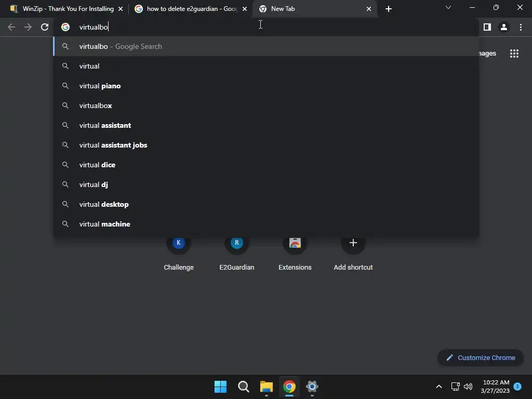This screenshot has width=532, height=399.
Task: Select virtualbo Google Search suggestion
Action: 266,46
